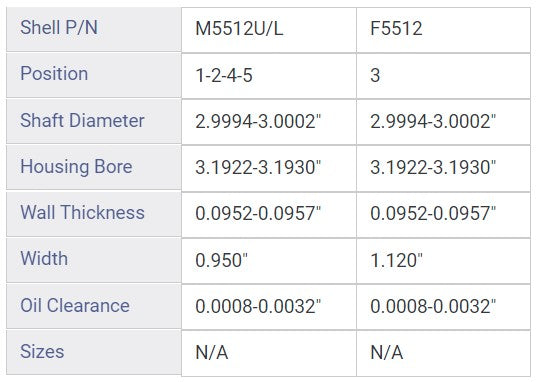Click the Housing Bore row label
The image size is (540, 382).
[x=94, y=167]
